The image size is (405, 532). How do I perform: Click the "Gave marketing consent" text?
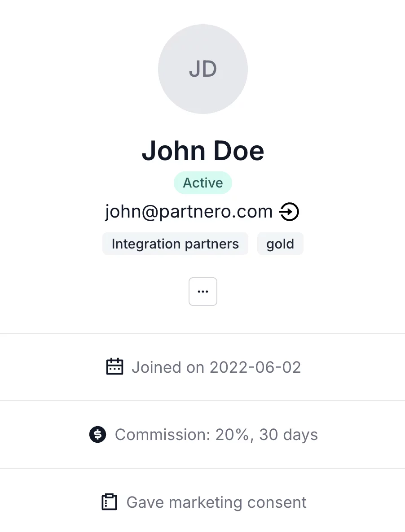click(216, 502)
